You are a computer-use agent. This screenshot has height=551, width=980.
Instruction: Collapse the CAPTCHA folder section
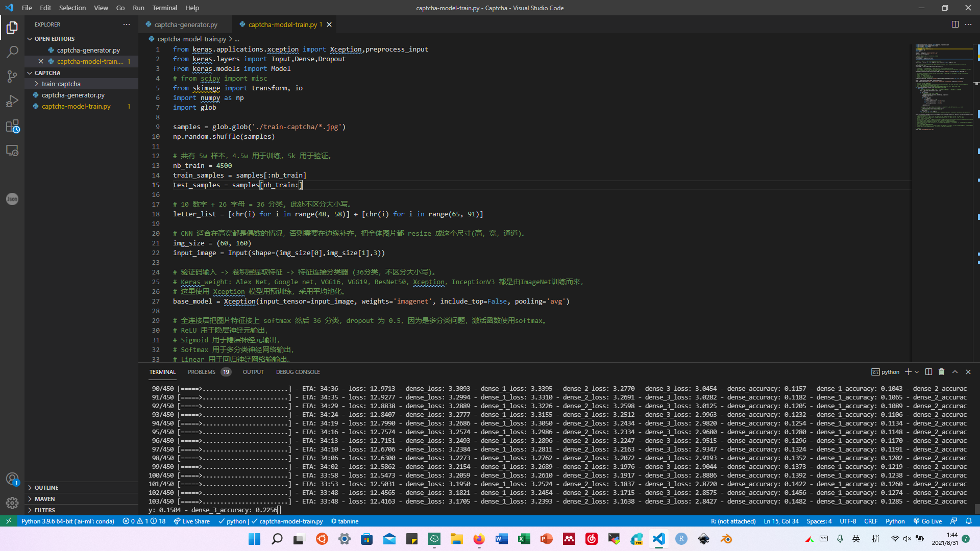point(81,73)
